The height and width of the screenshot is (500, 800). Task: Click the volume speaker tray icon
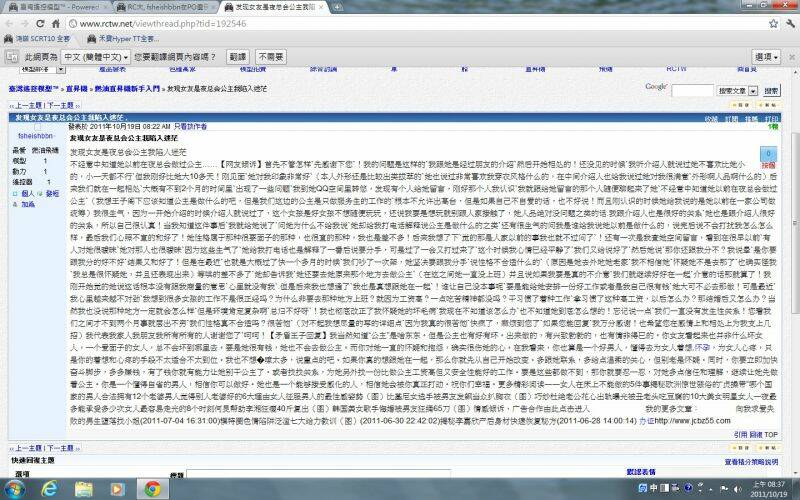tap(736, 488)
